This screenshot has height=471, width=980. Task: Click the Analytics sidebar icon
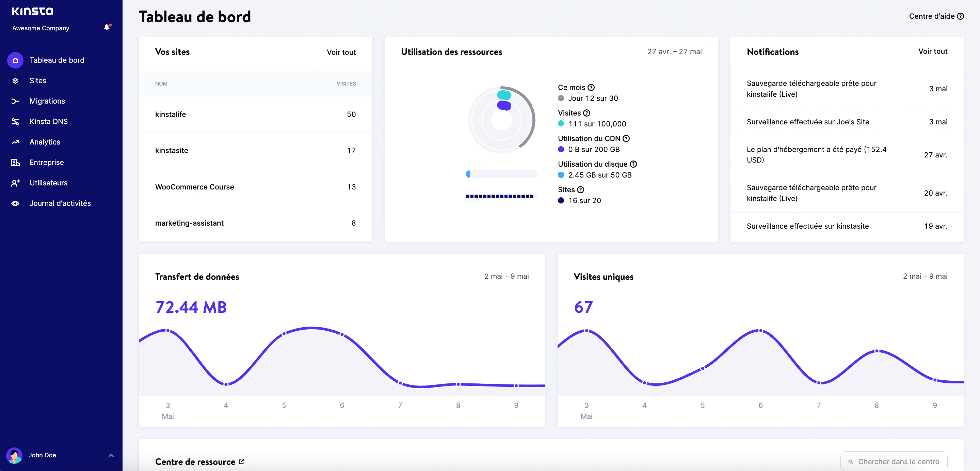[x=15, y=142]
